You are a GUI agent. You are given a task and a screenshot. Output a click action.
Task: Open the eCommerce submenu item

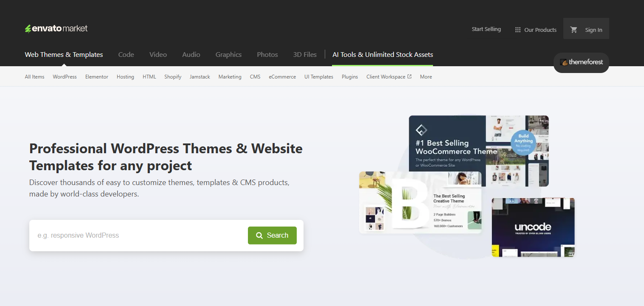(282, 77)
